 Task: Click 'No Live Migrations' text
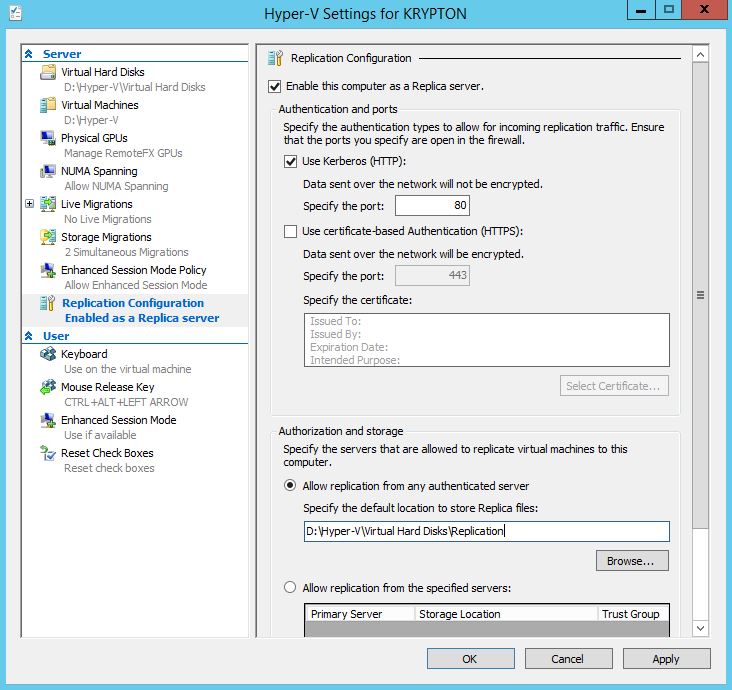click(108, 219)
